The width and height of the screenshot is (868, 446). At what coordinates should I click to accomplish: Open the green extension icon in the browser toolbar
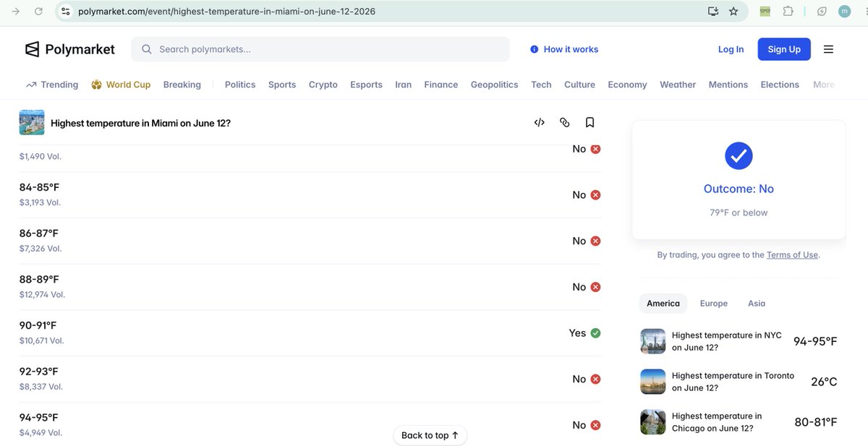(765, 12)
